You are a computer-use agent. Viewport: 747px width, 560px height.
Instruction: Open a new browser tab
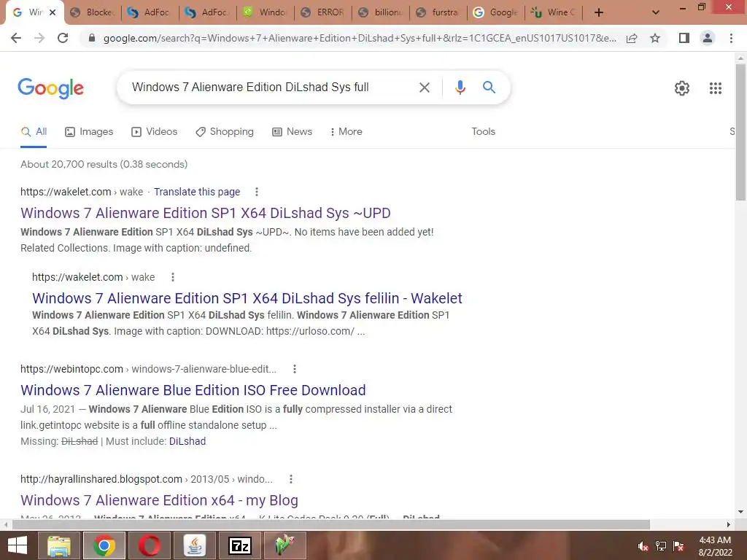(x=599, y=12)
